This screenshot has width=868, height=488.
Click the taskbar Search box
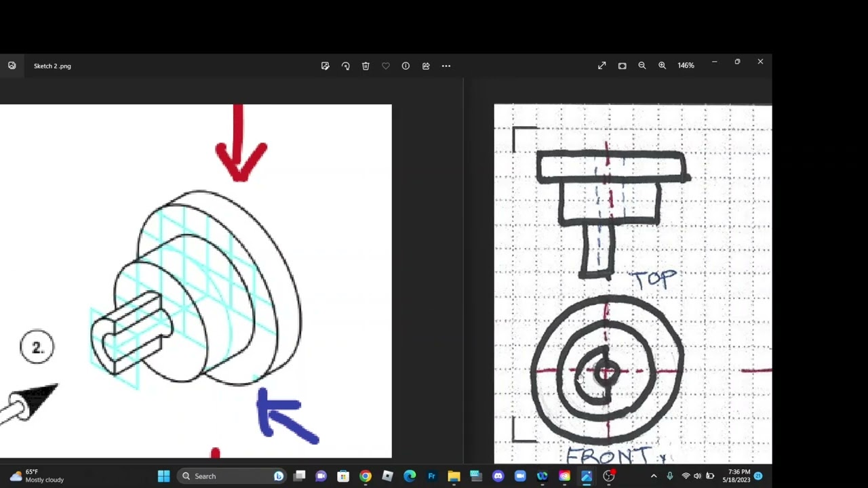tap(231, 476)
